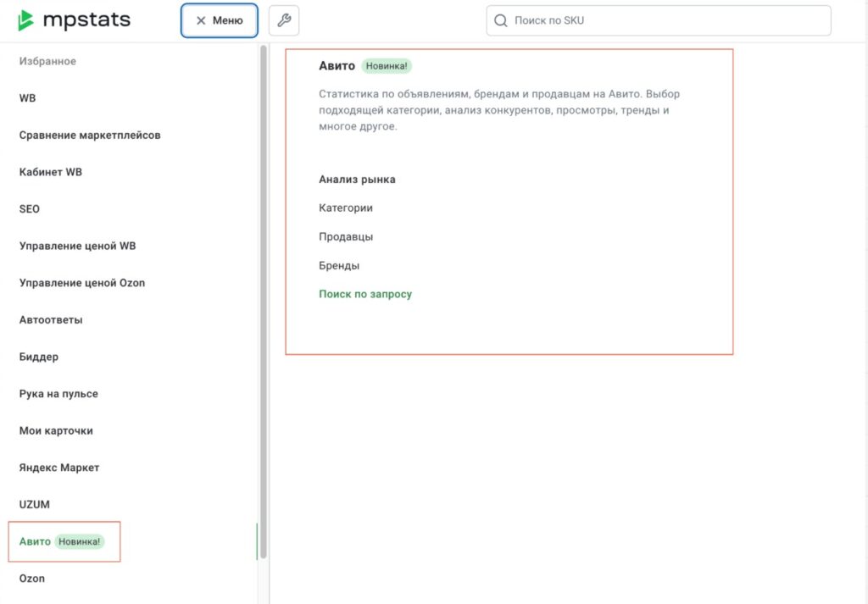Close the menu with the X button
This screenshot has width=868, height=604.
click(201, 20)
